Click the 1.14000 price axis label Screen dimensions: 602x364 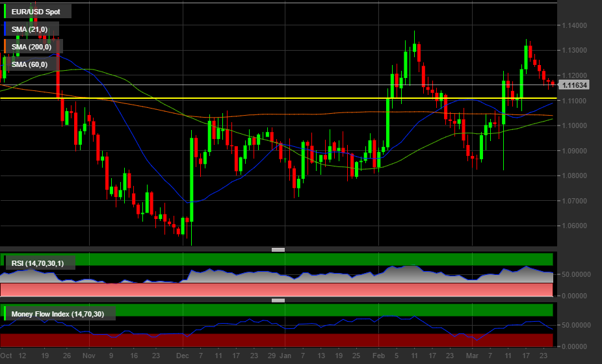[x=574, y=25]
